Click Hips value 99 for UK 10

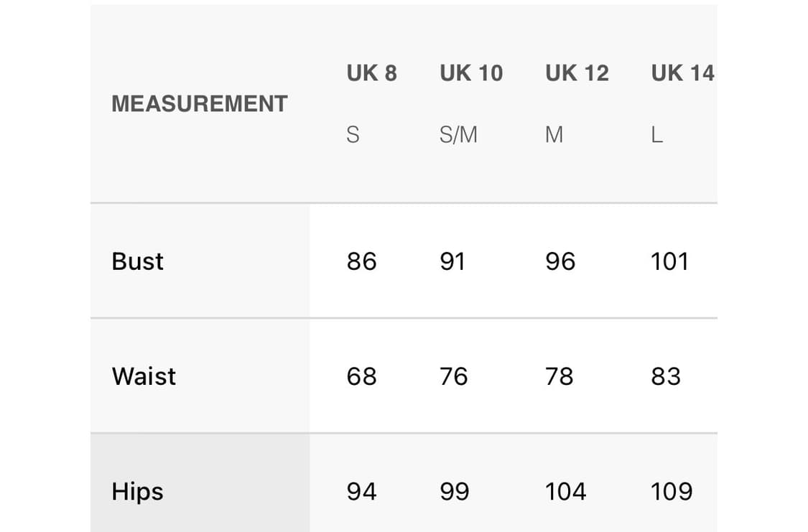point(454,492)
